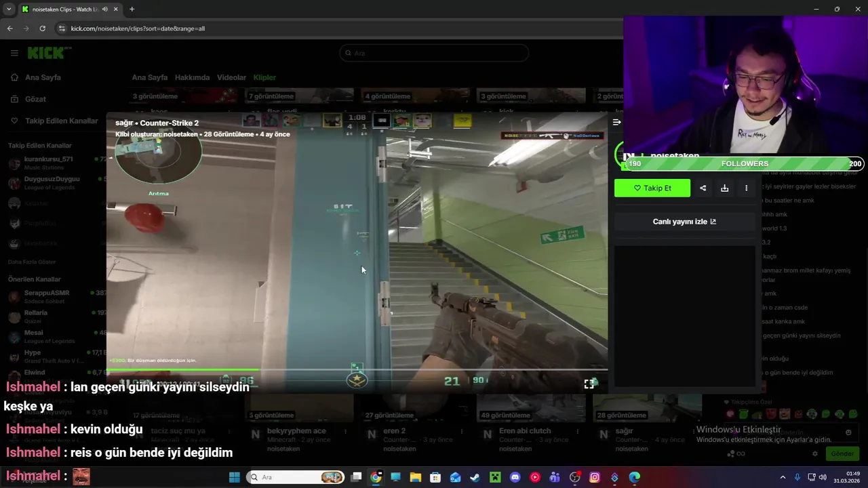Open the 'eren 2' clip

tap(394, 431)
